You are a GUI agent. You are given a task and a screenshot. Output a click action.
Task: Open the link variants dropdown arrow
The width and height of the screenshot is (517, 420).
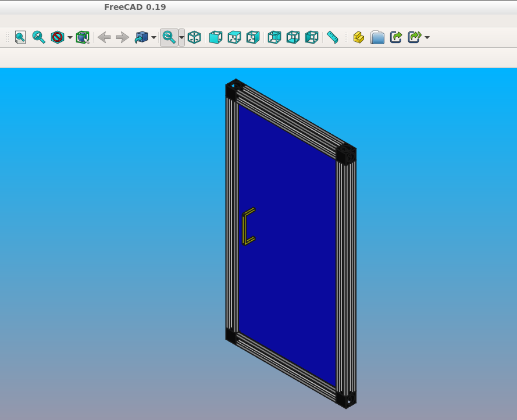click(426, 37)
